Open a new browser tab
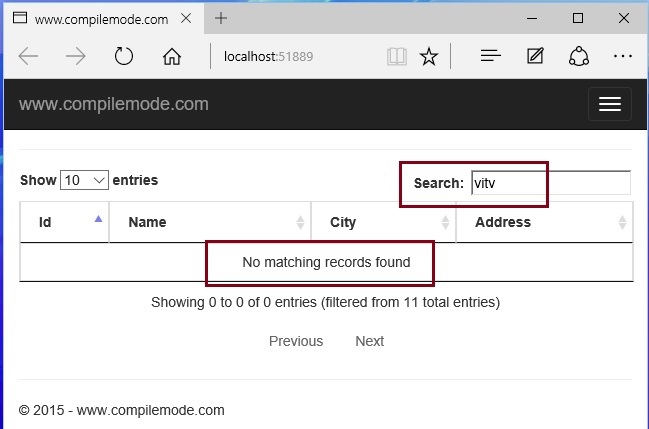This screenshot has height=429, width=649. tap(221, 18)
